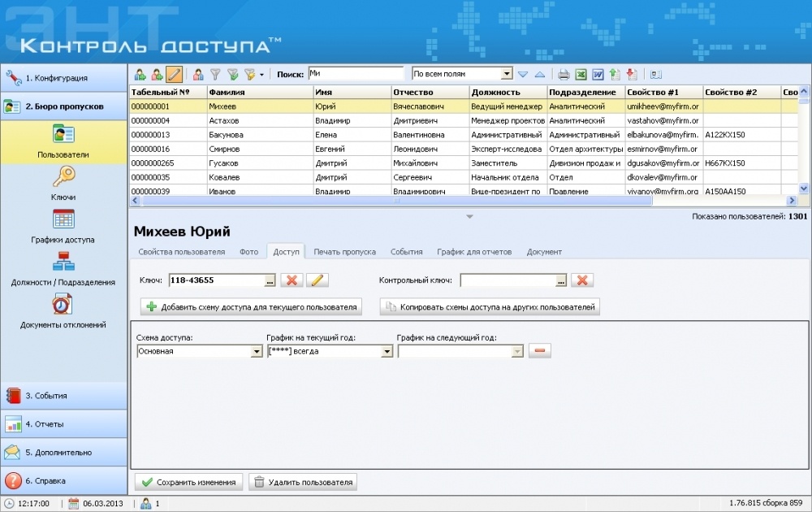
Task: Clear the key with the red X button
Action: tap(292, 280)
